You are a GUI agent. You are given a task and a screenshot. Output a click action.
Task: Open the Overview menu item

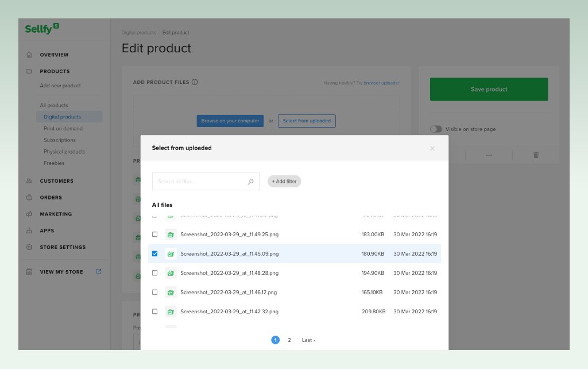click(54, 55)
